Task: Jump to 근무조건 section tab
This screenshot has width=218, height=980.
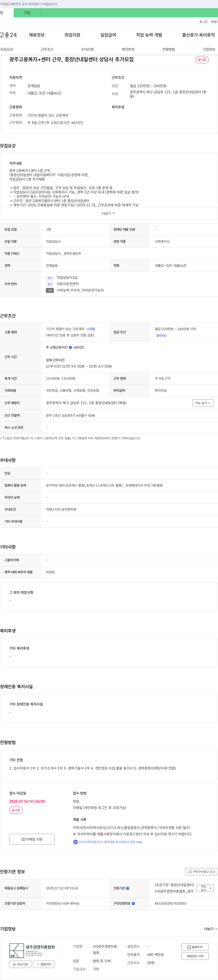Action: (x=47, y=49)
